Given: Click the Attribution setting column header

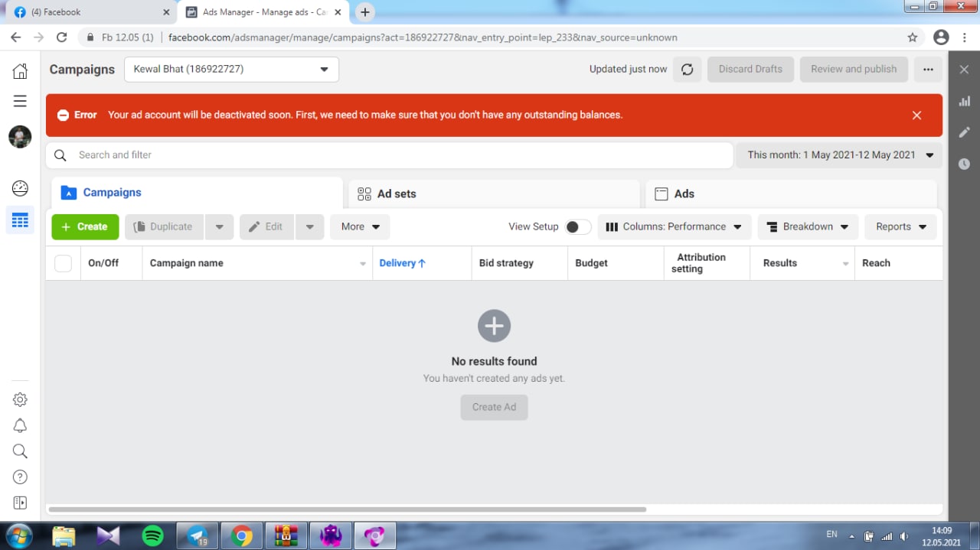Looking at the screenshot, I should tap(698, 263).
